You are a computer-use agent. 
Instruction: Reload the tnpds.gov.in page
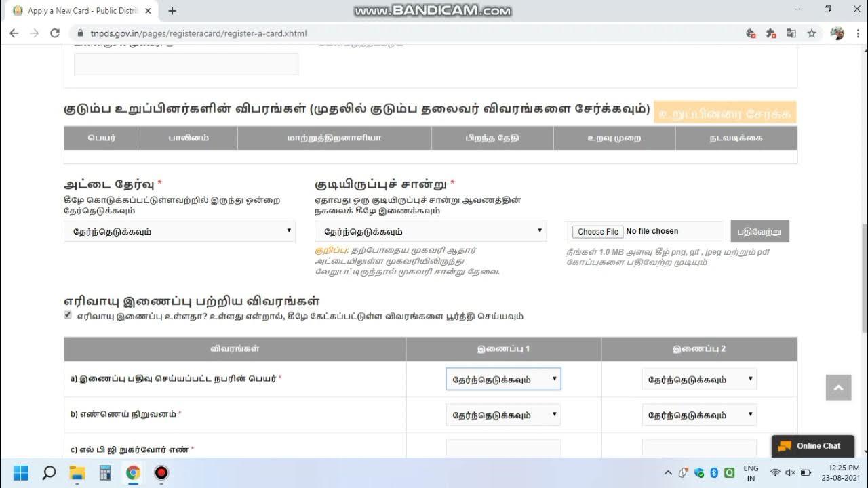click(56, 33)
